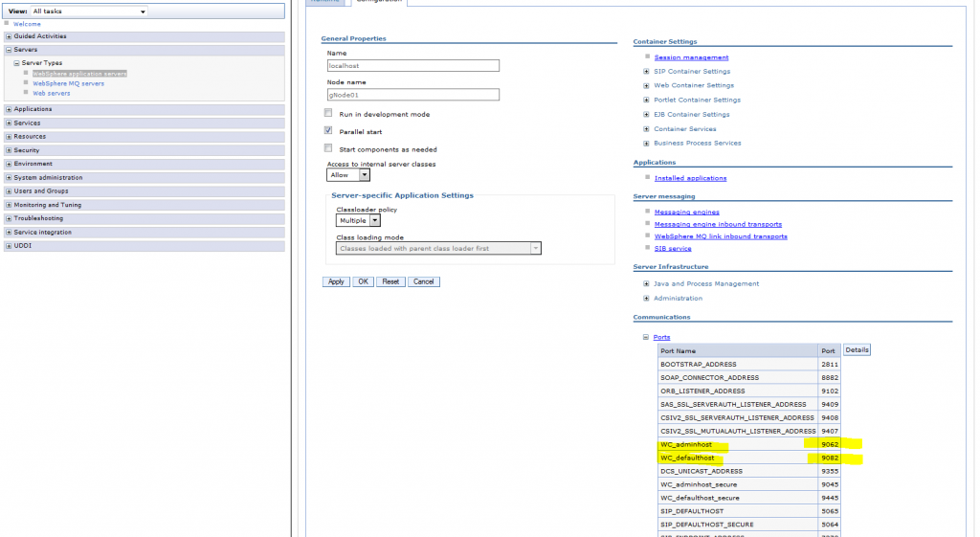Screen dimensions: 980x537
Task: Enable Run in development mode checkbox
Action: click(x=328, y=113)
